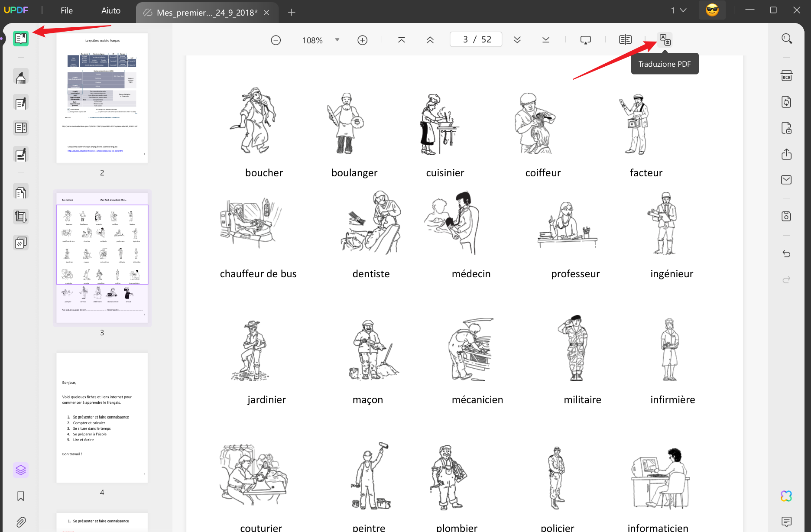Open the UPDF AI assistant
Image resolution: width=811 pixels, height=532 pixels.
point(787,496)
